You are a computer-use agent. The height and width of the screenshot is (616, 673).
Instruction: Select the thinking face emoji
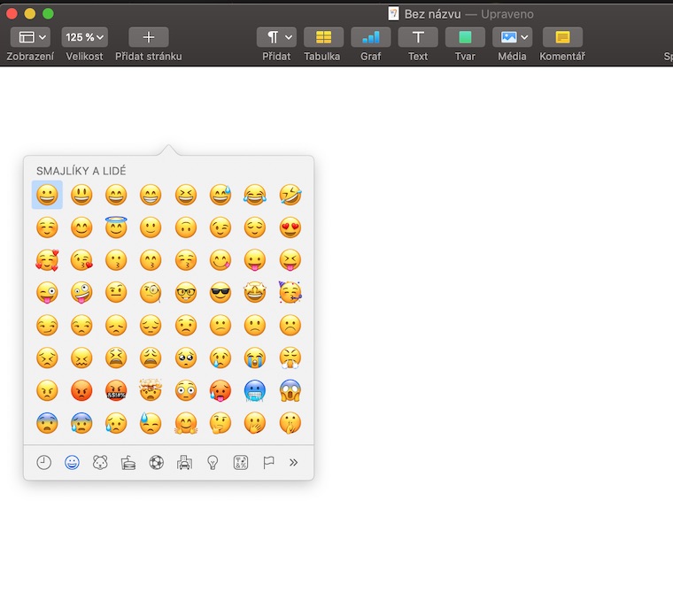pos(220,423)
